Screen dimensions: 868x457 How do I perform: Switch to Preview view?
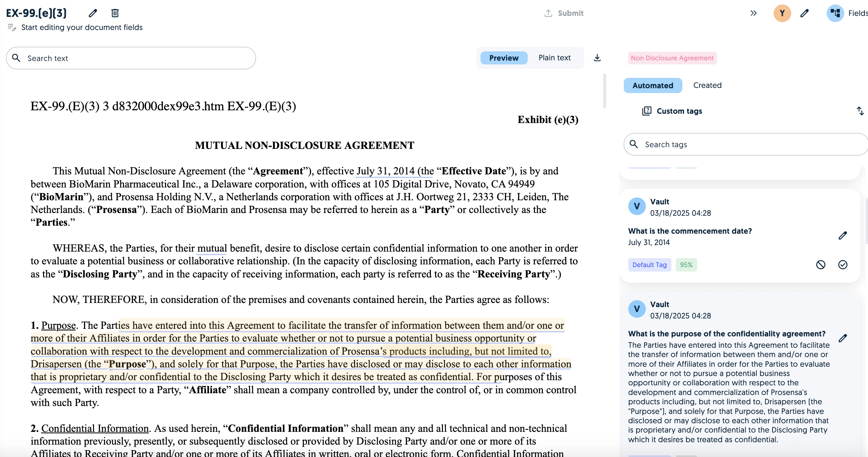pyautogui.click(x=504, y=58)
